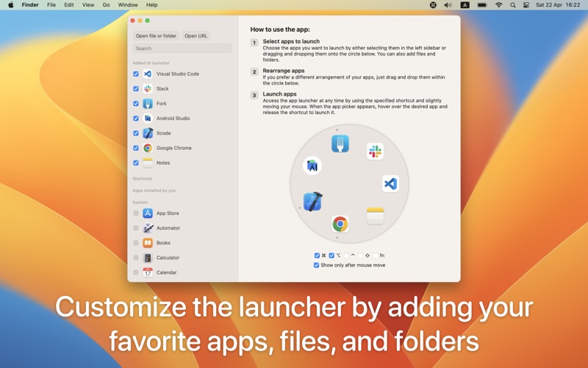The width and height of the screenshot is (588, 368).
Task: Open the File menu
Action: click(51, 5)
